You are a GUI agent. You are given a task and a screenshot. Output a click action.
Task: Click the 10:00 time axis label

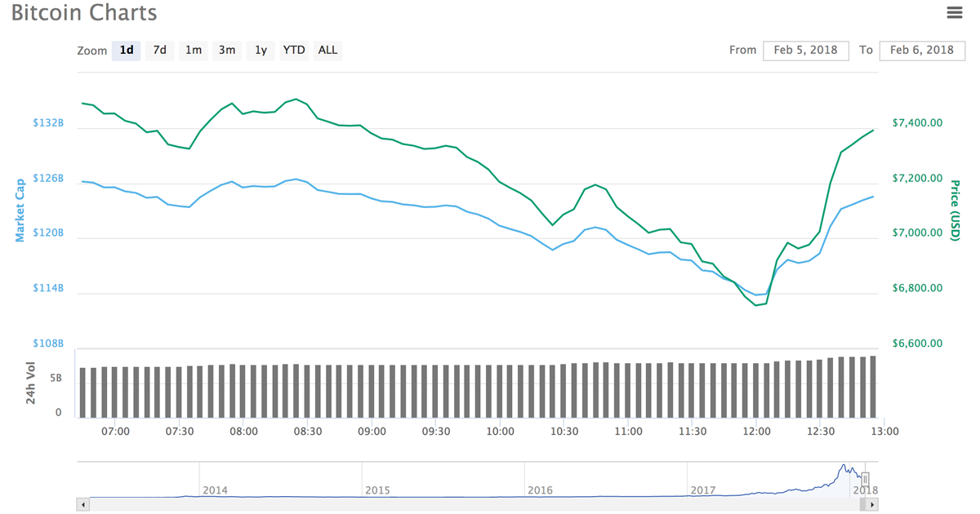[500, 432]
